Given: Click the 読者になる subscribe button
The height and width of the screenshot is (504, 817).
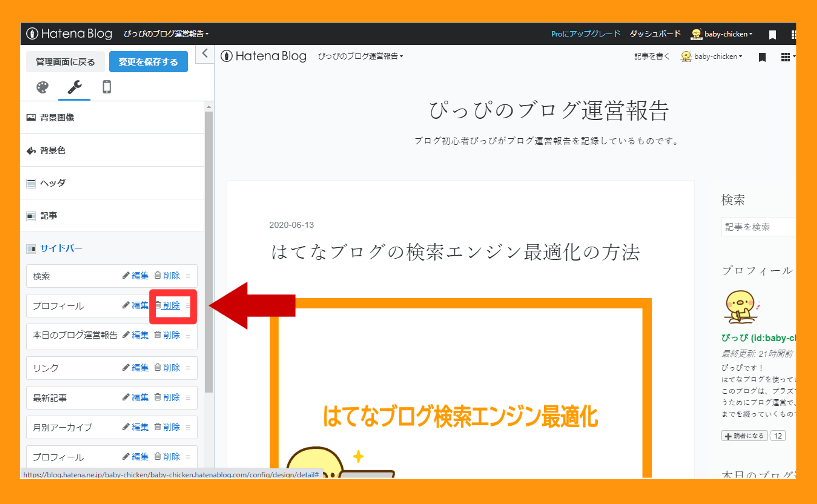Looking at the screenshot, I should click(745, 436).
